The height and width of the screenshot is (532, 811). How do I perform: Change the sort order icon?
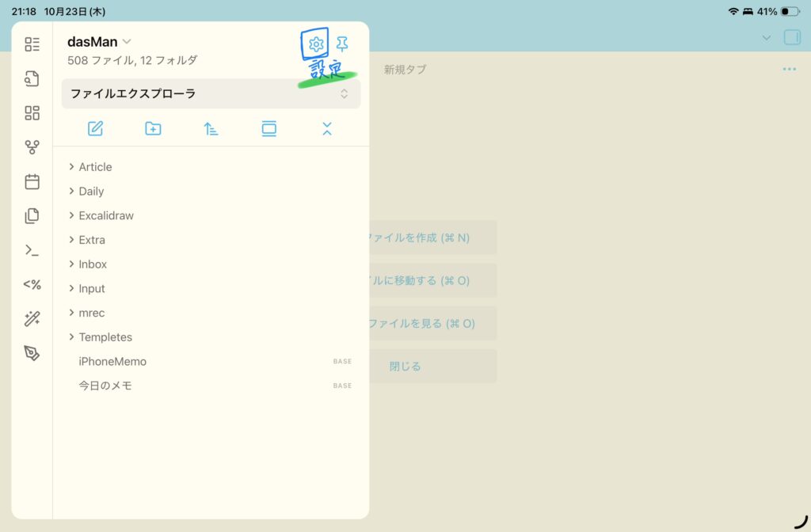(x=211, y=128)
